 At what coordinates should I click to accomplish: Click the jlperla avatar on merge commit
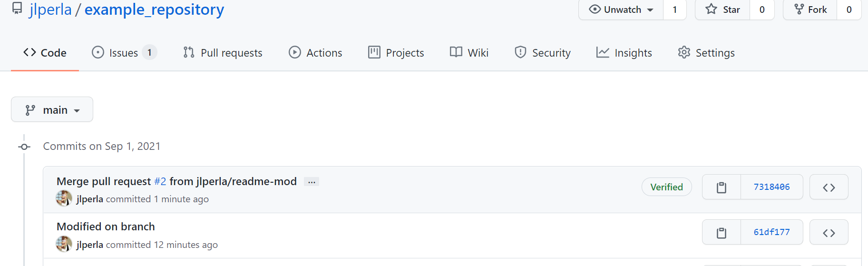click(64, 198)
